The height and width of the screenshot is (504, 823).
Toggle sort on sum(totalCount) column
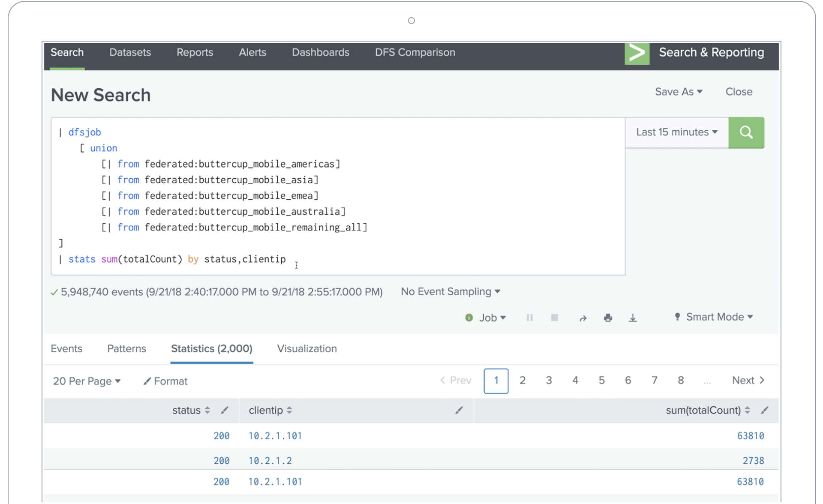747,410
